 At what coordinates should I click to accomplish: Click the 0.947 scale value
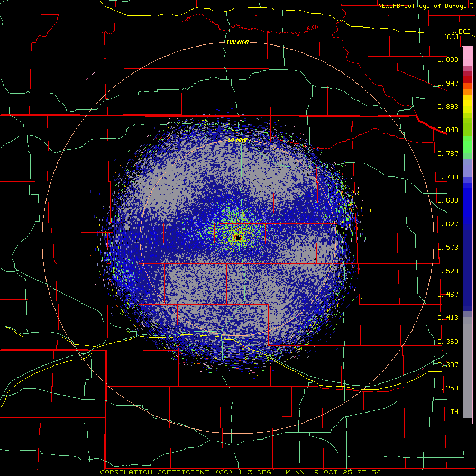(448, 83)
